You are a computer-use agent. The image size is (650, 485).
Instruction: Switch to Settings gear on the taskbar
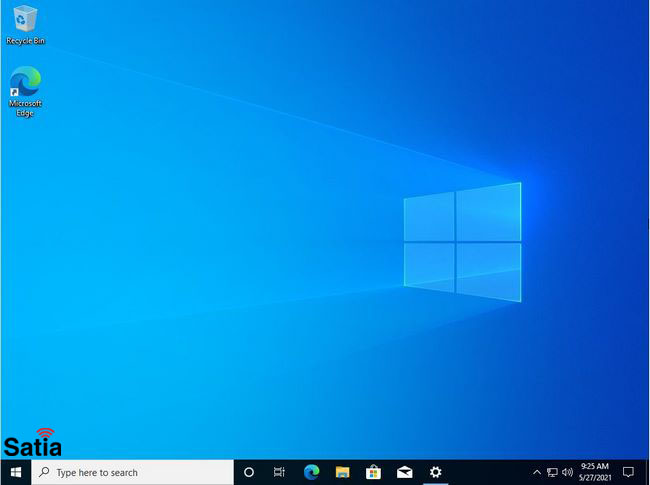tap(436, 472)
